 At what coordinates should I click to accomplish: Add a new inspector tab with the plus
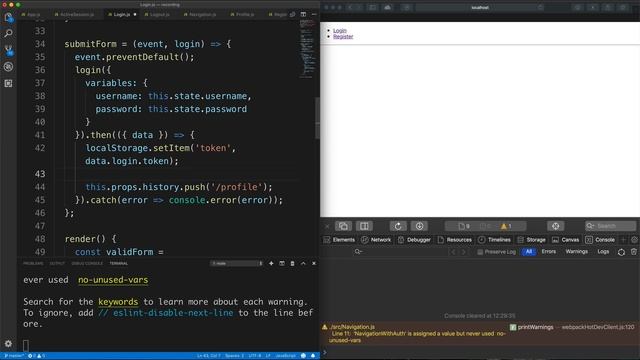pyautogui.click(x=623, y=240)
